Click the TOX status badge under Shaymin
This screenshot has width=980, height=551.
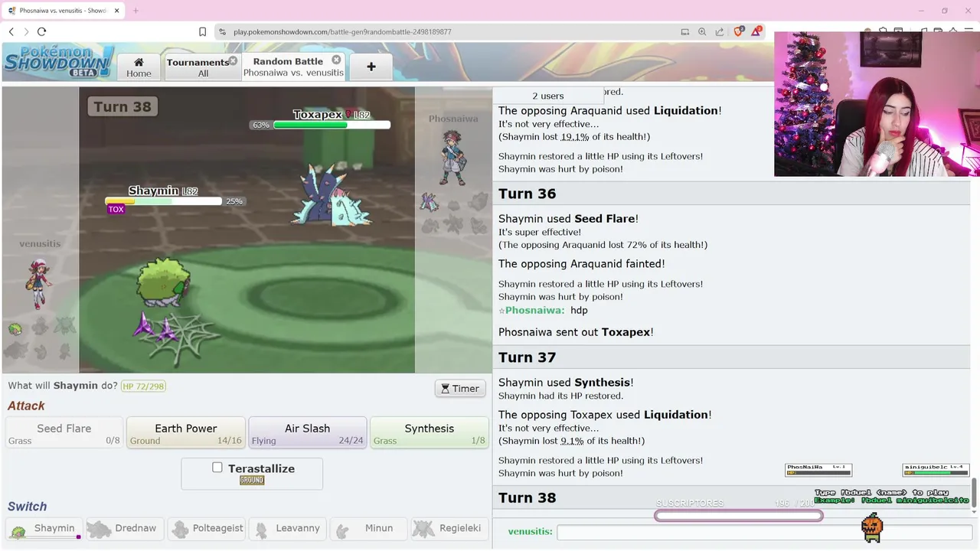116,209
